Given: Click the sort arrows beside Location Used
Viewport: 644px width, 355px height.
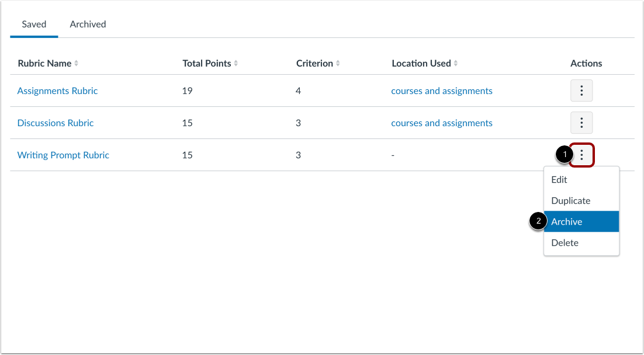Looking at the screenshot, I should click(455, 63).
